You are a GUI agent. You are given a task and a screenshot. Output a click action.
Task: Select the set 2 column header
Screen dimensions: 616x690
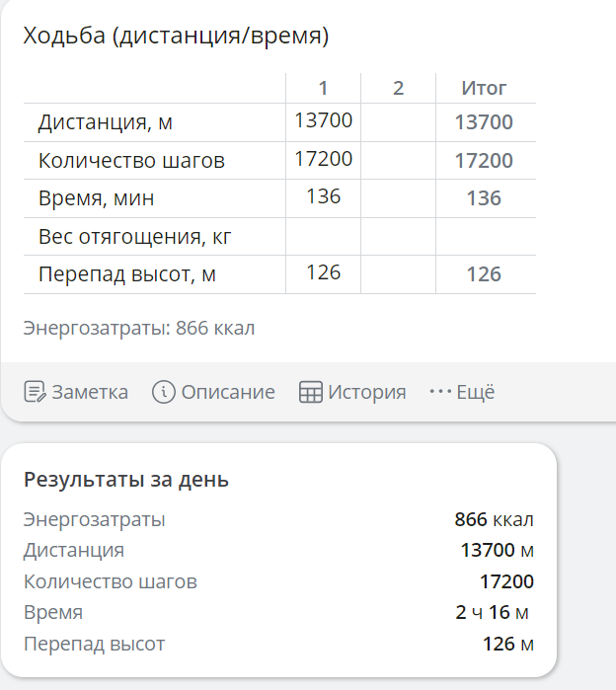[x=398, y=88]
